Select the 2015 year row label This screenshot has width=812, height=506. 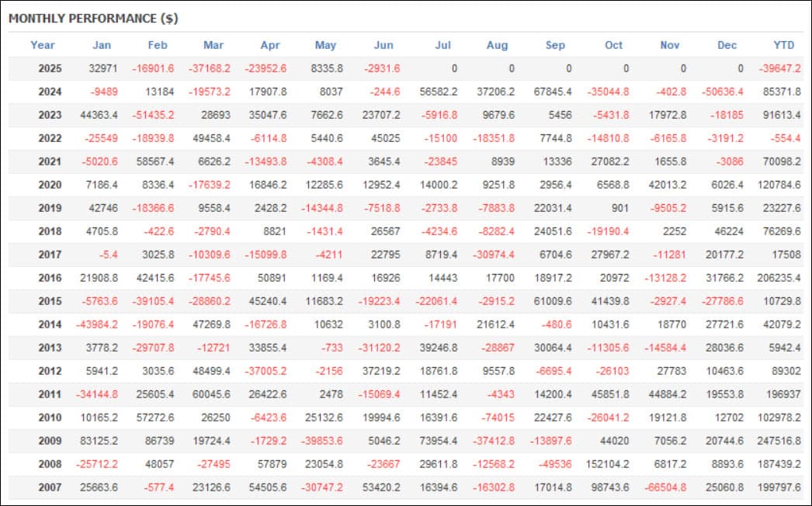(50, 301)
